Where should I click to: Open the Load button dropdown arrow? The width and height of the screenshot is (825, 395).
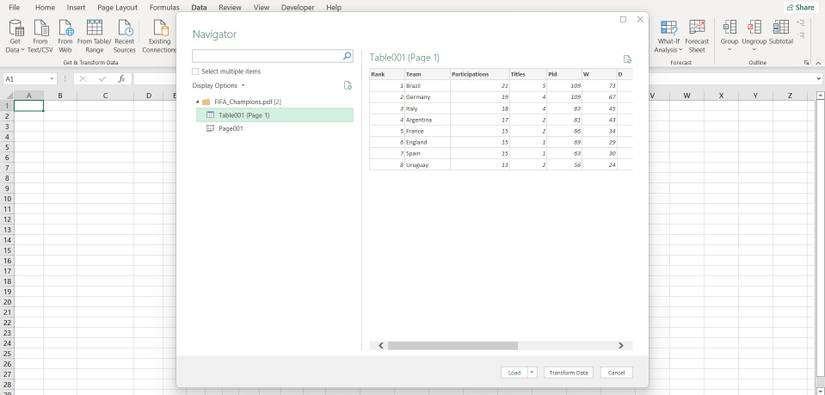[x=531, y=372]
